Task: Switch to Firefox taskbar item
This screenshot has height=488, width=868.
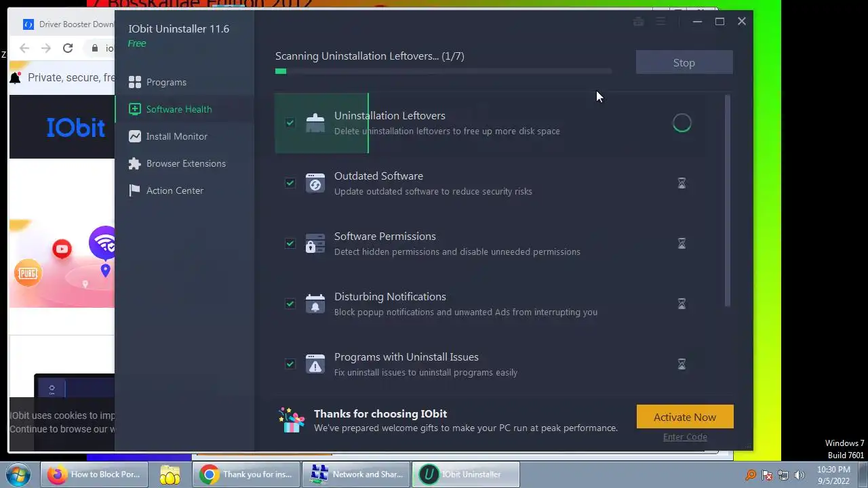Action: [95, 474]
